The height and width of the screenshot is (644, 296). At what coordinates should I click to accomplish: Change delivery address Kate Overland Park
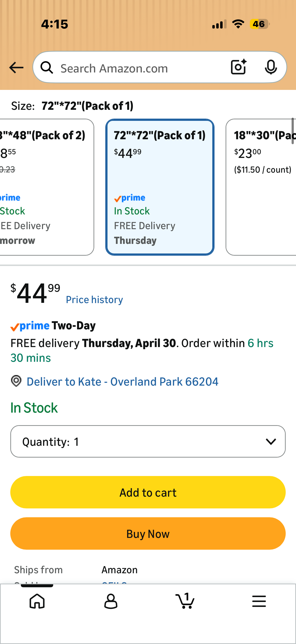[122, 382]
